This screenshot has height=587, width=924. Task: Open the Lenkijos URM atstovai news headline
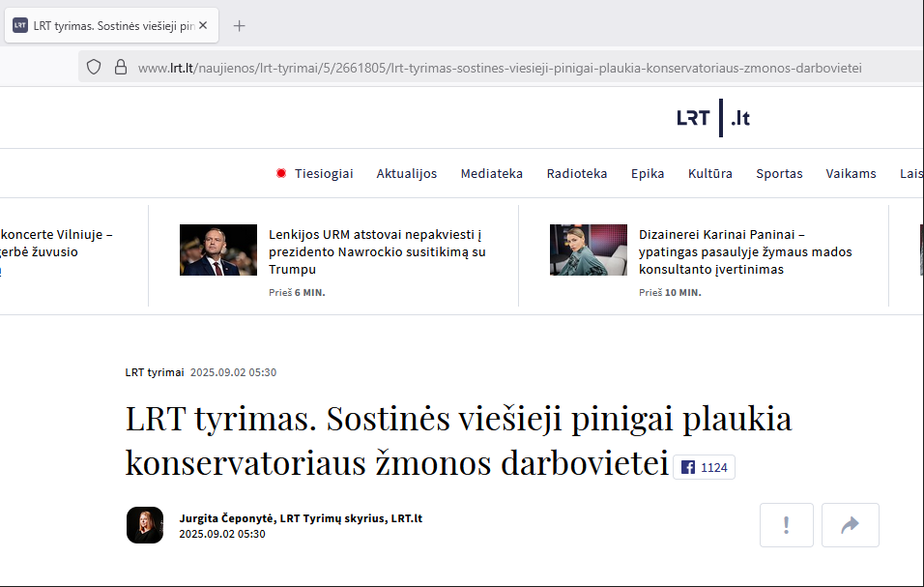[x=377, y=251]
